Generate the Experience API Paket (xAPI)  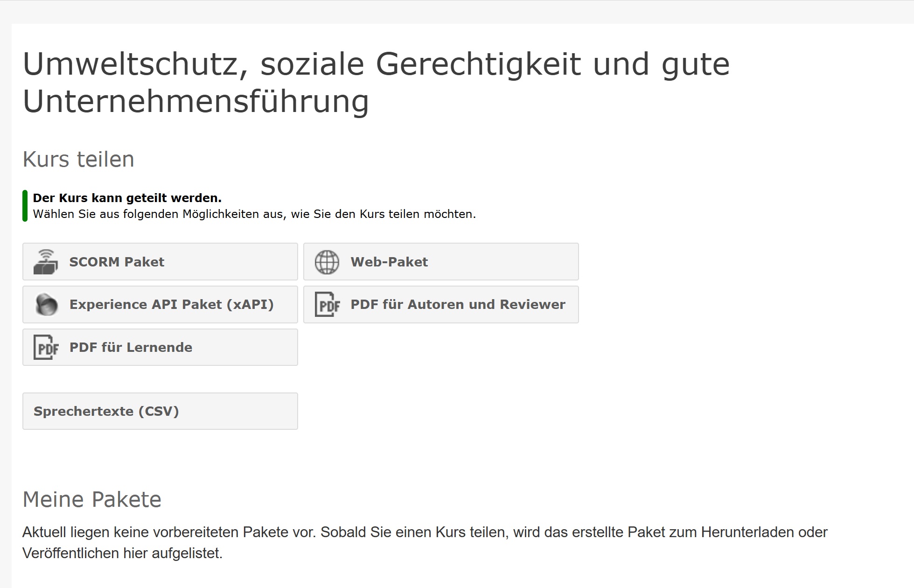[160, 304]
